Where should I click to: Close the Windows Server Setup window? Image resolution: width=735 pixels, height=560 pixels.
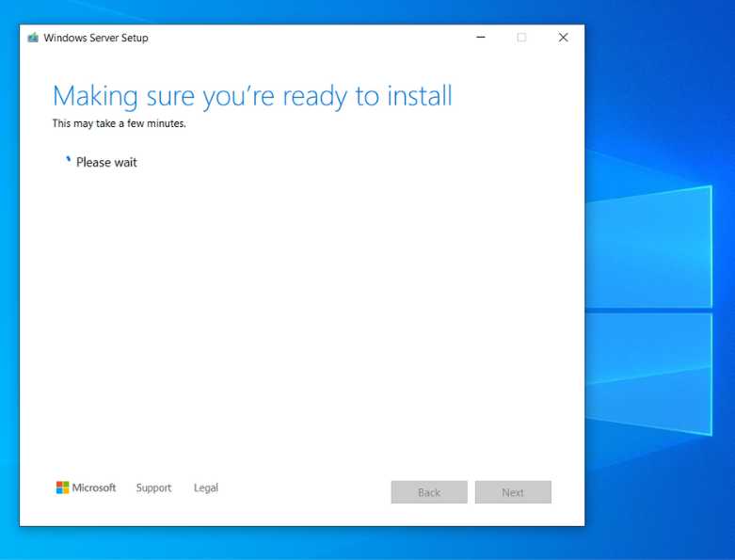tap(563, 38)
